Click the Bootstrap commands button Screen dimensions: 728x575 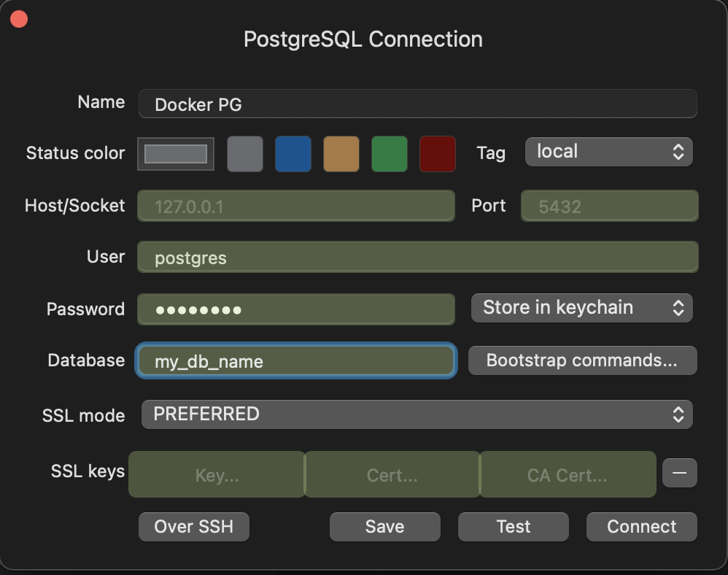(x=582, y=360)
